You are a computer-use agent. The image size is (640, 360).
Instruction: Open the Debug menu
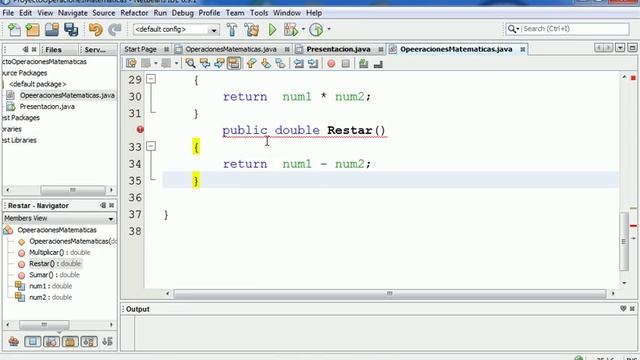[x=182, y=13]
